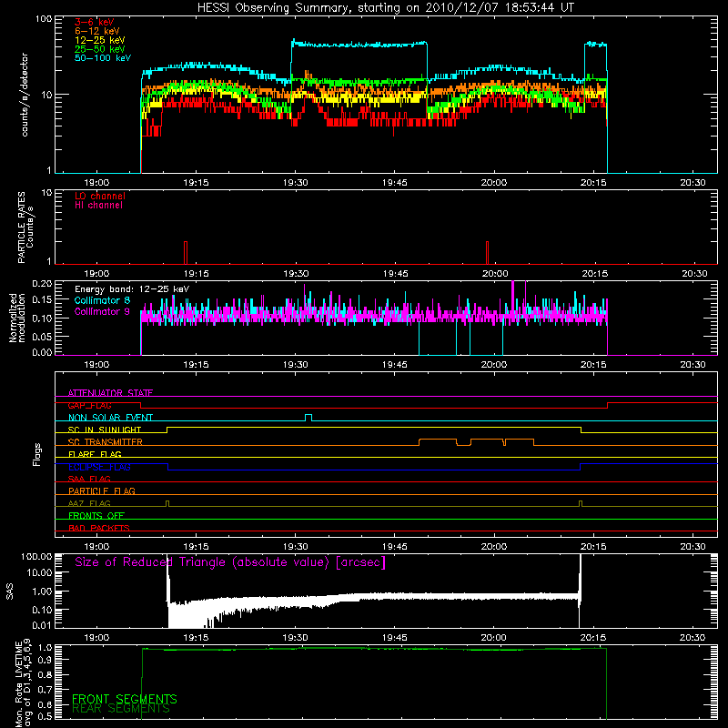
Task: Click the 20:00 tick label under the Flags panel
Action: [494, 547]
